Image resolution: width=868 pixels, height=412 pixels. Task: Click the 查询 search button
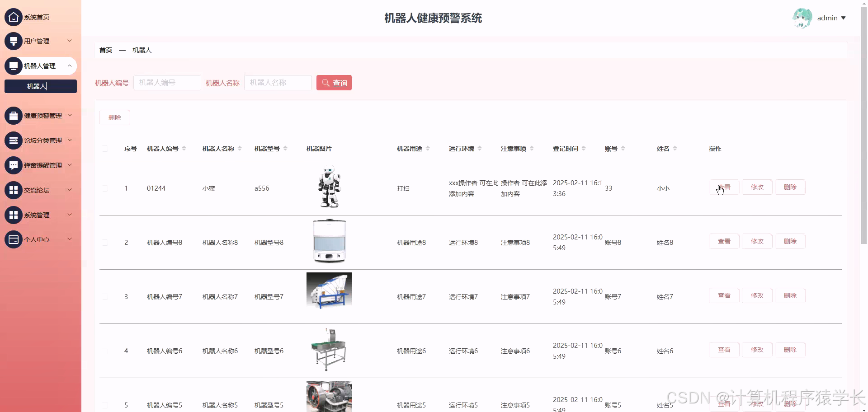(334, 83)
